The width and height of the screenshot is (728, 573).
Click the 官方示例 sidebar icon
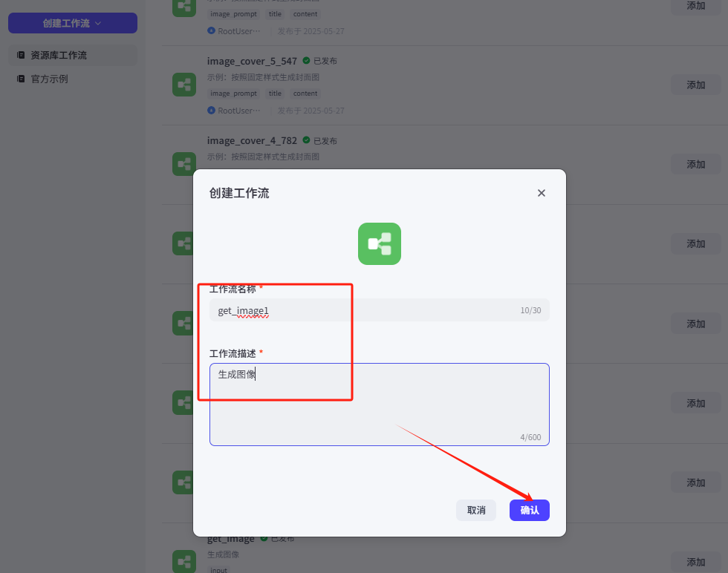point(21,79)
